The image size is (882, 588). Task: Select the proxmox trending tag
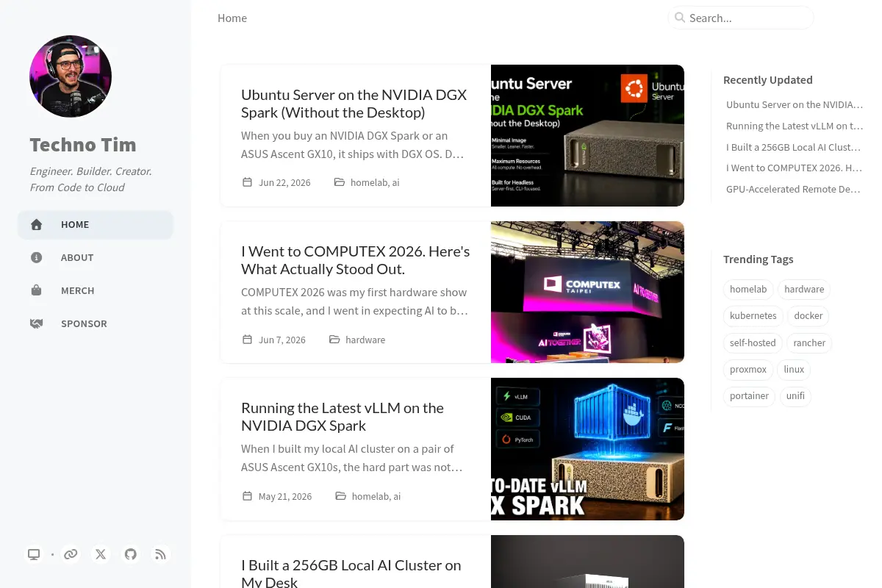point(748,369)
